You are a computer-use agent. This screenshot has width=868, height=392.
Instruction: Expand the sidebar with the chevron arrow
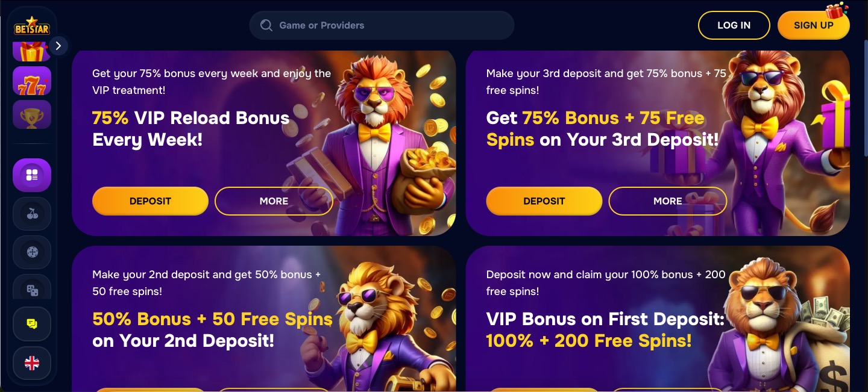[x=58, y=46]
